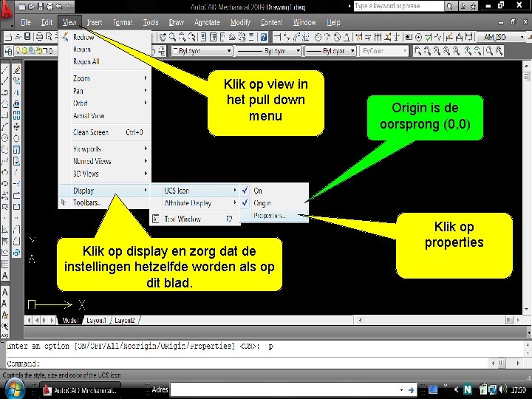
Task: Select the Copy objects tool in the modify toolbar
Action: (x=16, y=81)
